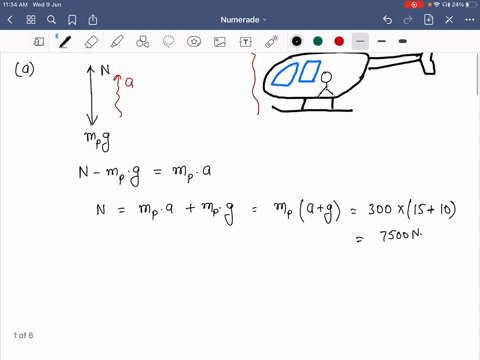Select the Highlighter tool

pos(117,42)
